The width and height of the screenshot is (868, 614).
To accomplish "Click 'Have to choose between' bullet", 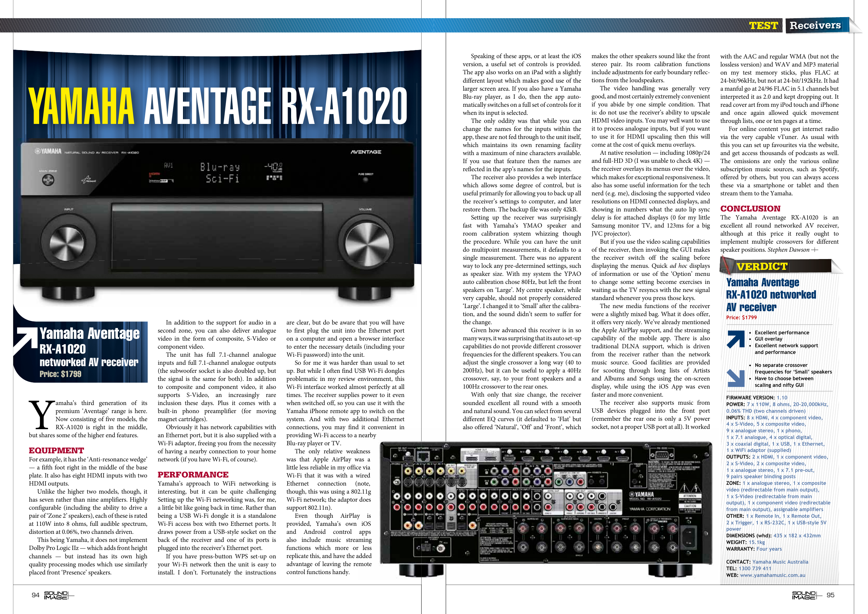I will [784, 382].
